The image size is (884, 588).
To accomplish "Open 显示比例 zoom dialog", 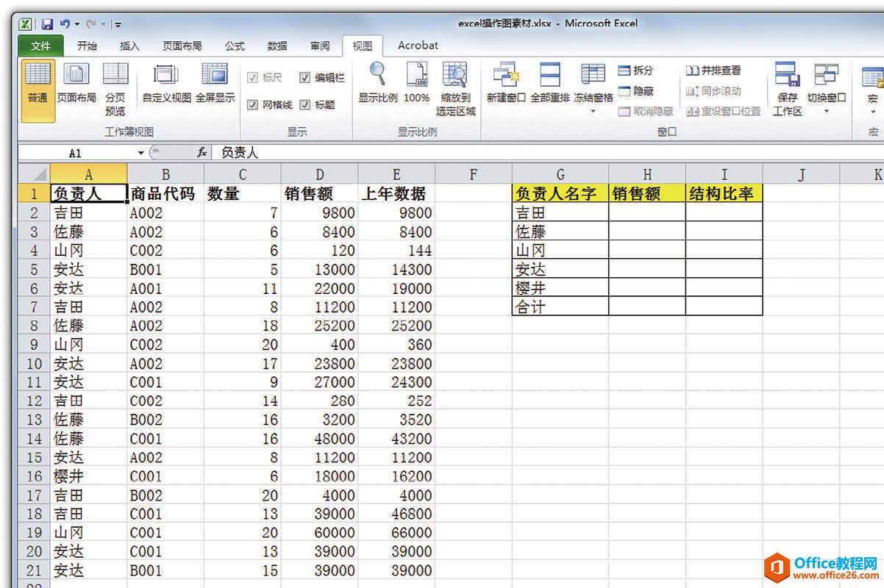I will click(x=378, y=83).
